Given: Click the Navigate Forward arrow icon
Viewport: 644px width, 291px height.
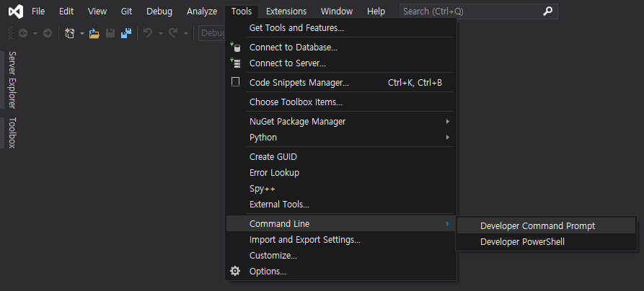Looking at the screenshot, I should point(48,33).
